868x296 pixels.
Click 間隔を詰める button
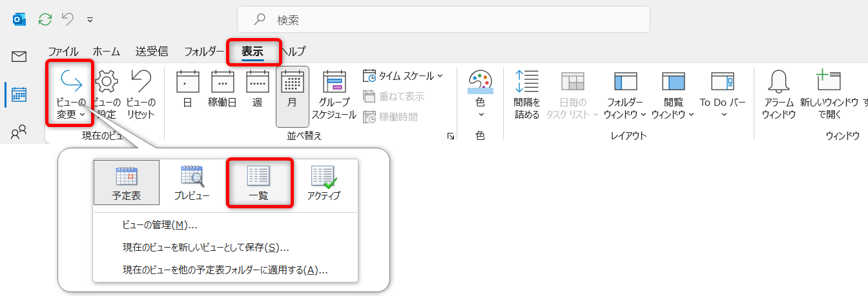click(x=526, y=94)
